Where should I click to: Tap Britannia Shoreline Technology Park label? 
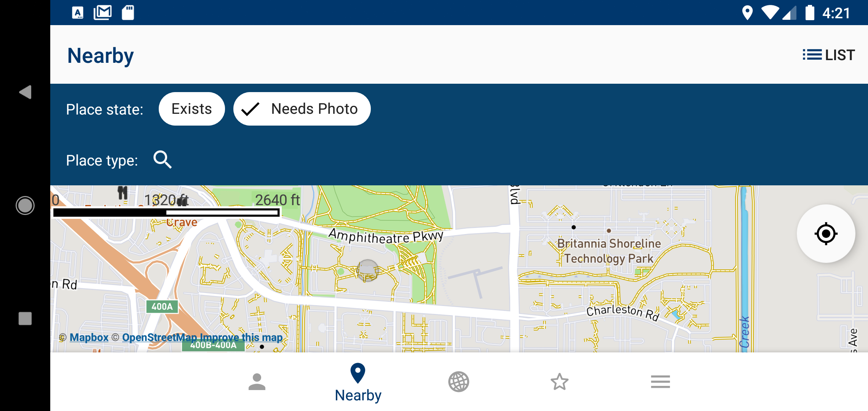609,251
